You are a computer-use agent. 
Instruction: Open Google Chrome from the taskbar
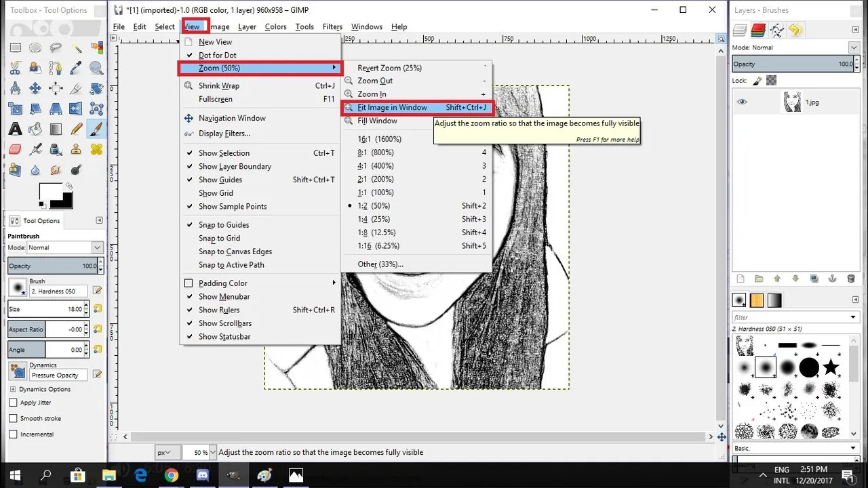pos(171,475)
